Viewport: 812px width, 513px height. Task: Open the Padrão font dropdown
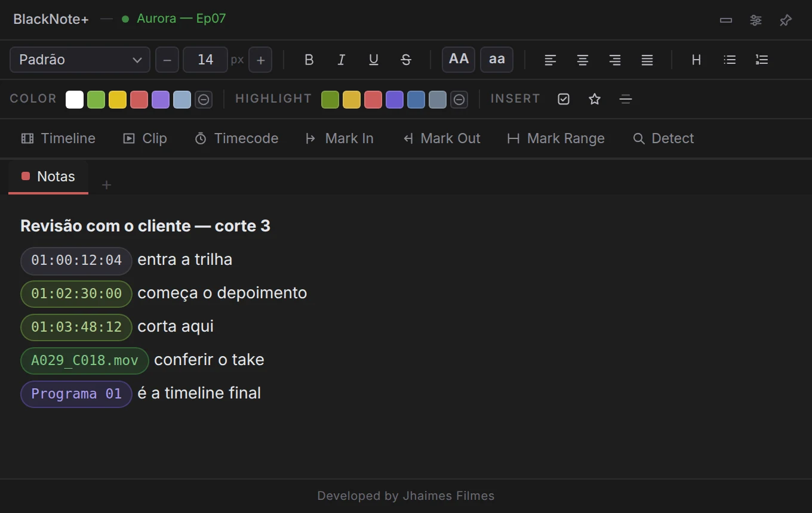point(80,60)
